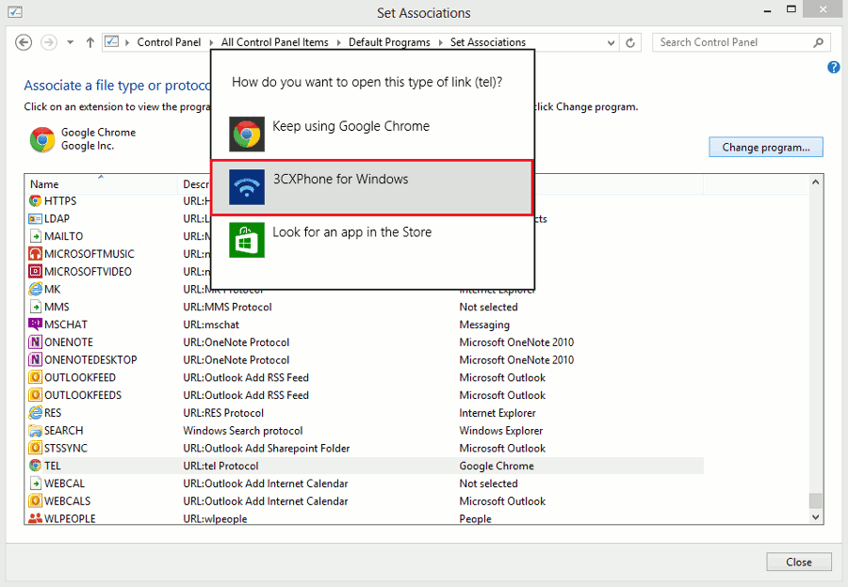Select the WEBCALS row

tap(365, 501)
